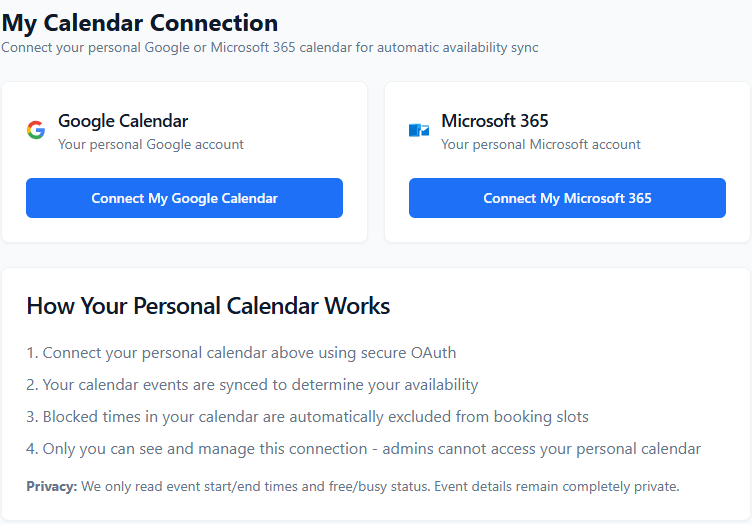Click Connect My Microsoft 365 button
This screenshot has width=752, height=524.
click(x=567, y=198)
